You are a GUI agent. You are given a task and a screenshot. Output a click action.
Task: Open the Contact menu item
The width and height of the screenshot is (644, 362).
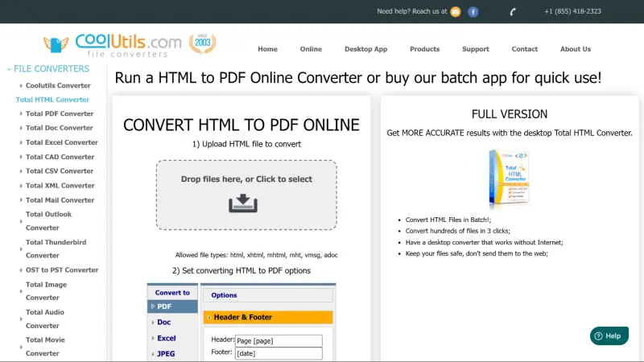pos(524,49)
